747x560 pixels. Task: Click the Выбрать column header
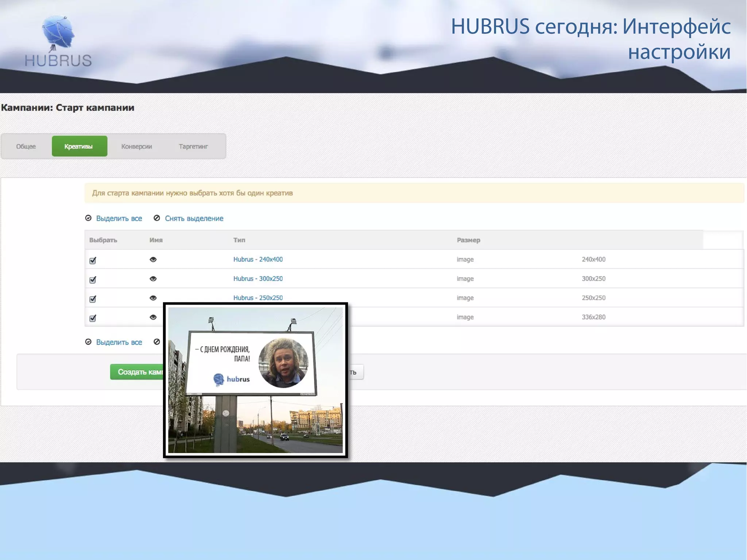coord(103,240)
